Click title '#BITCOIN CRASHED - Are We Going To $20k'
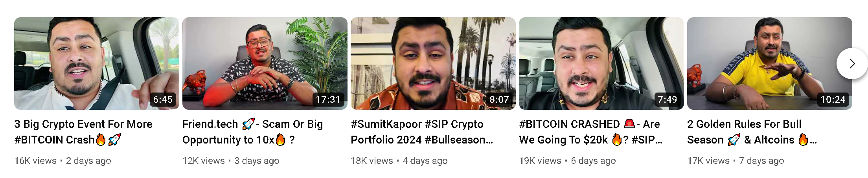868x178 pixels. [591, 132]
